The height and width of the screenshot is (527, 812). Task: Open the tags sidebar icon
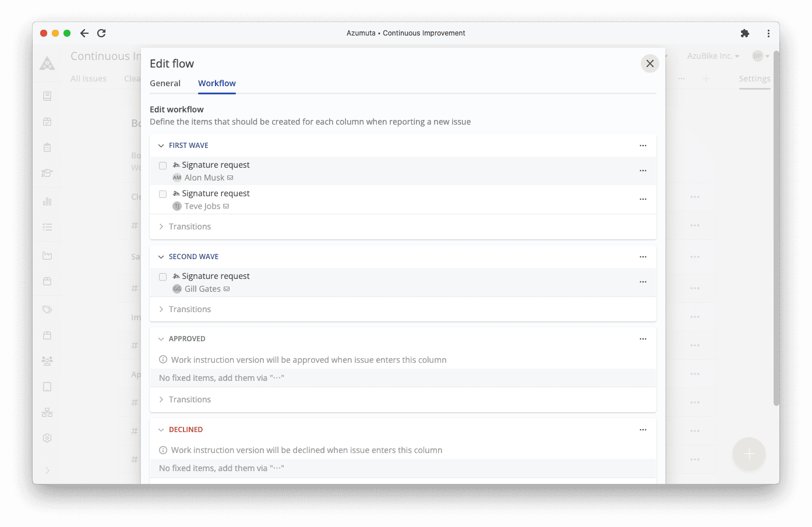47,309
